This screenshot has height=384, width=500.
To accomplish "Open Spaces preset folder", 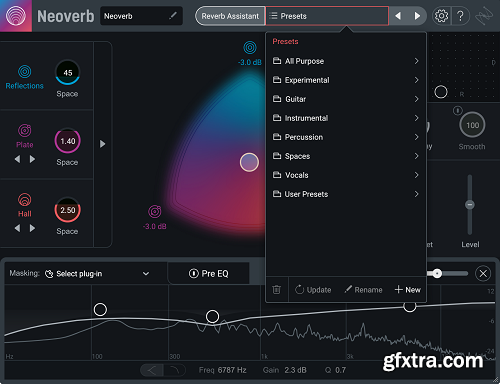I will [346, 156].
